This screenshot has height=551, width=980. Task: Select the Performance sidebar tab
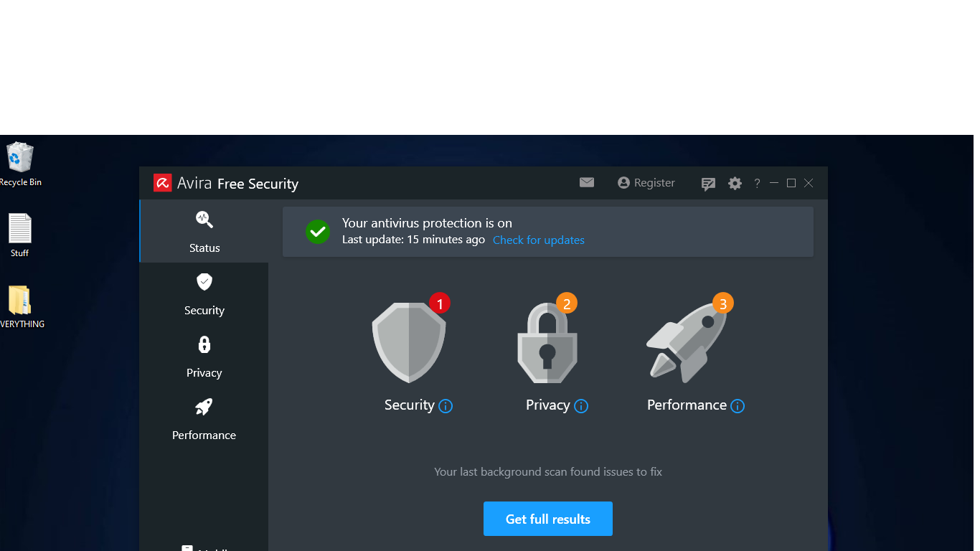204,419
